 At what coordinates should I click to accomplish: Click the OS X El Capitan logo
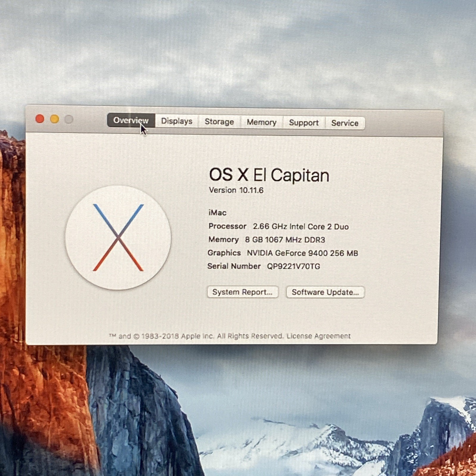[118, 237]
